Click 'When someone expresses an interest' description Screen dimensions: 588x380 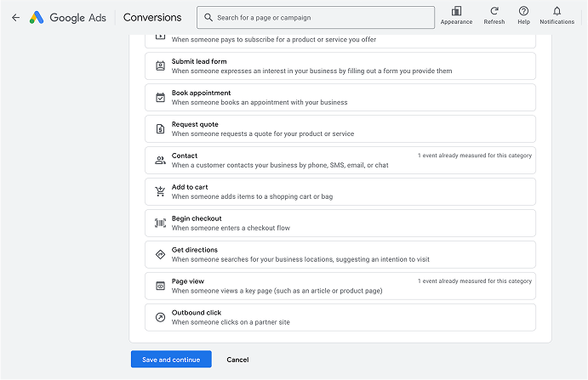(311, 71)
